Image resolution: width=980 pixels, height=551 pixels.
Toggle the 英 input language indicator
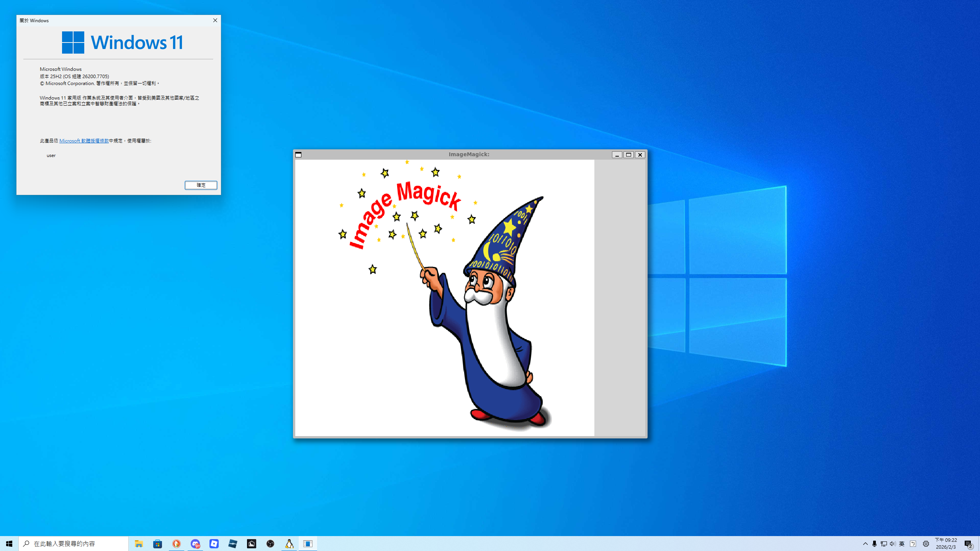point(902,543)
